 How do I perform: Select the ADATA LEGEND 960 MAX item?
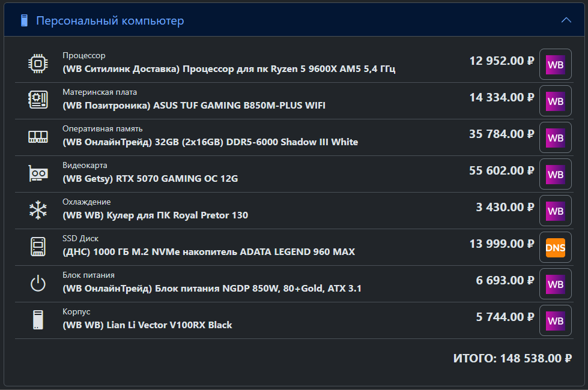point(208,252)
